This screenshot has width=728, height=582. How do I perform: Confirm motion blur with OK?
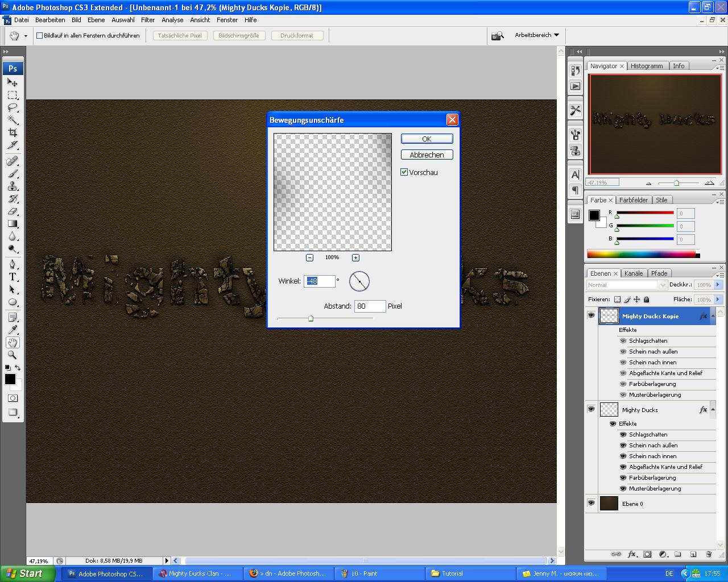[427, 139]
